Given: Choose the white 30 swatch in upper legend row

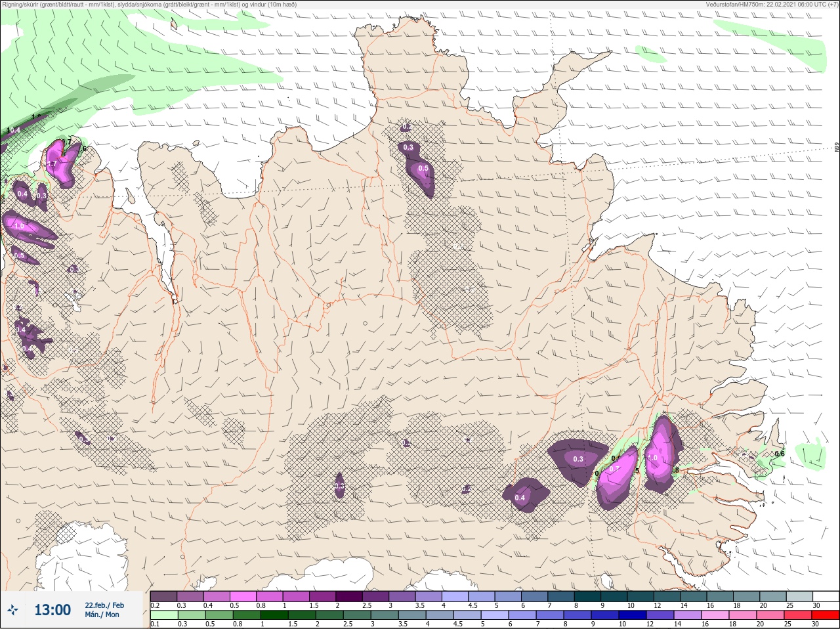Looking at the screenshot, I should click(x=826, y=596).
